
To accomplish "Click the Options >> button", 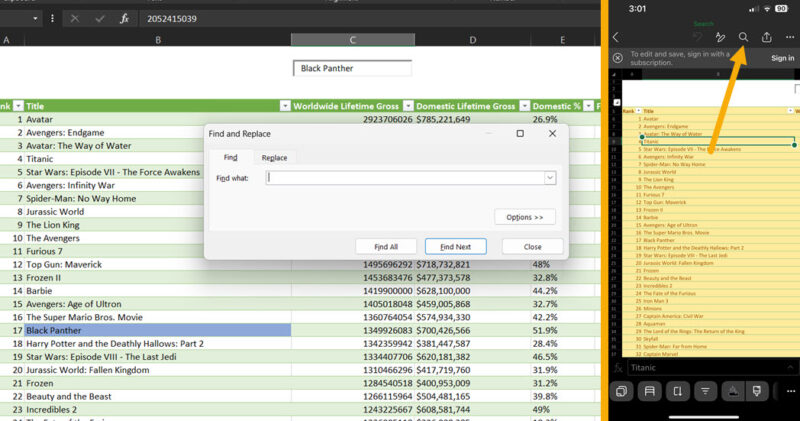I will [x=524, y=217].
